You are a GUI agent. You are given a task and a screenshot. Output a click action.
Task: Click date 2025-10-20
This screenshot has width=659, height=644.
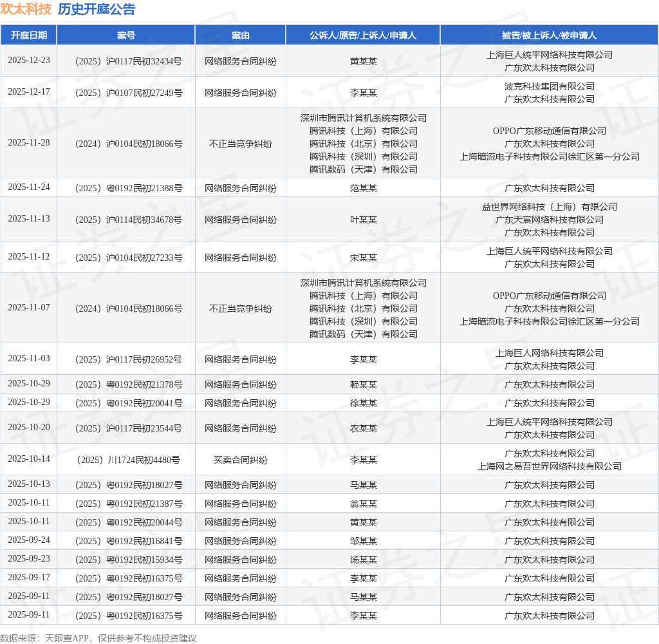29,428
